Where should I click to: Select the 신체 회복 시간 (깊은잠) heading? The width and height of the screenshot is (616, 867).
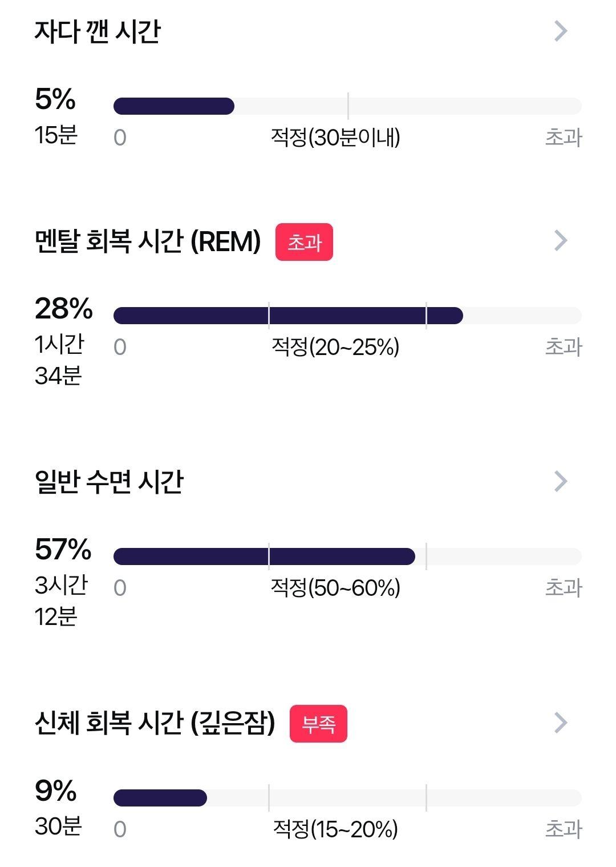pos(155,723)
